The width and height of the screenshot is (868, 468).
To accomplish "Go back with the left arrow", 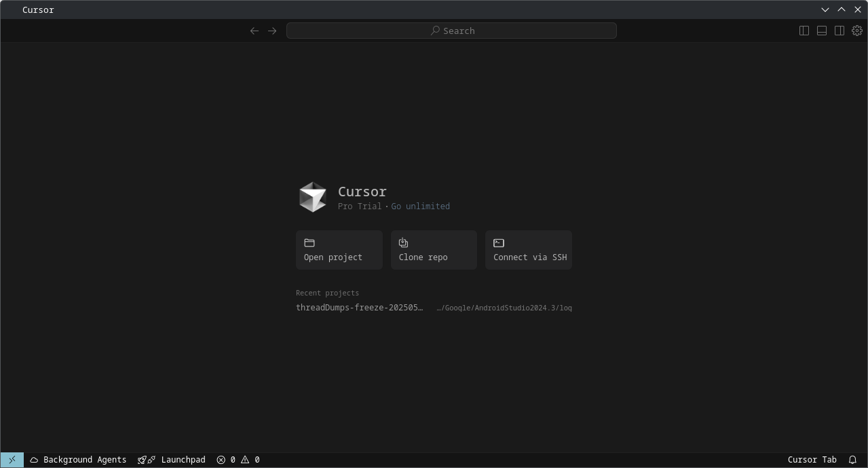I will click(254, 31).
